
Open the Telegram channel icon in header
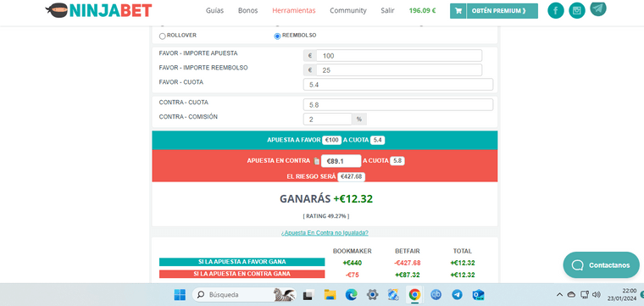tap(598, 8)
